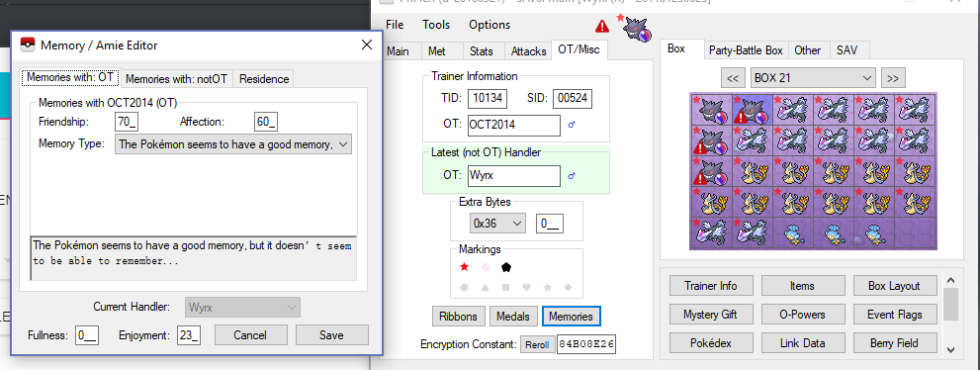Image resolution: width=980 pixels, height=370 pixels.
Task: Select second Xerneas in box row five
Action: tap(752, 231)
